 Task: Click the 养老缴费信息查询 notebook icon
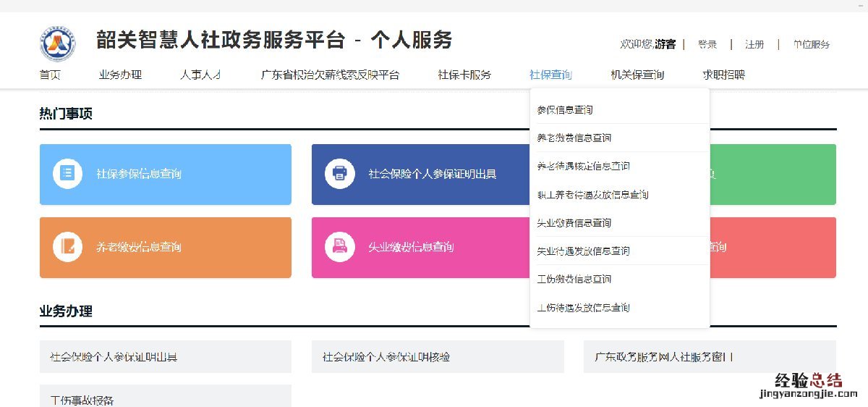click(67, 247)
